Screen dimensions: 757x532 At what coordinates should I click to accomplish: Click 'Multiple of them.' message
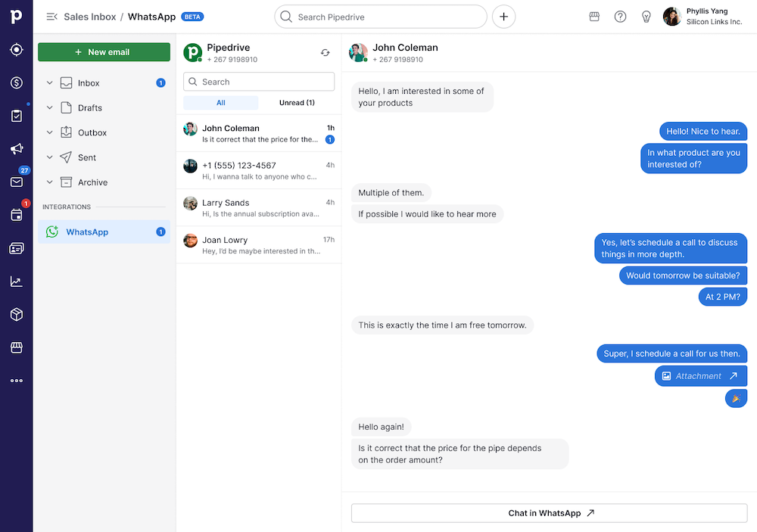[x=391, y=193]
